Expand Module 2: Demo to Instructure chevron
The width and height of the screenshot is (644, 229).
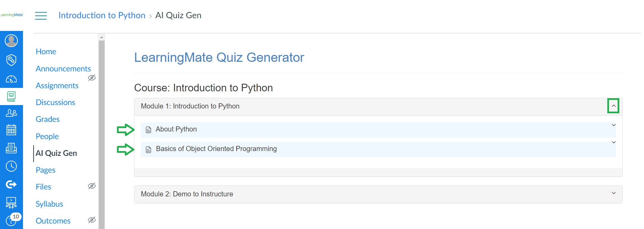tap(614, 193)
